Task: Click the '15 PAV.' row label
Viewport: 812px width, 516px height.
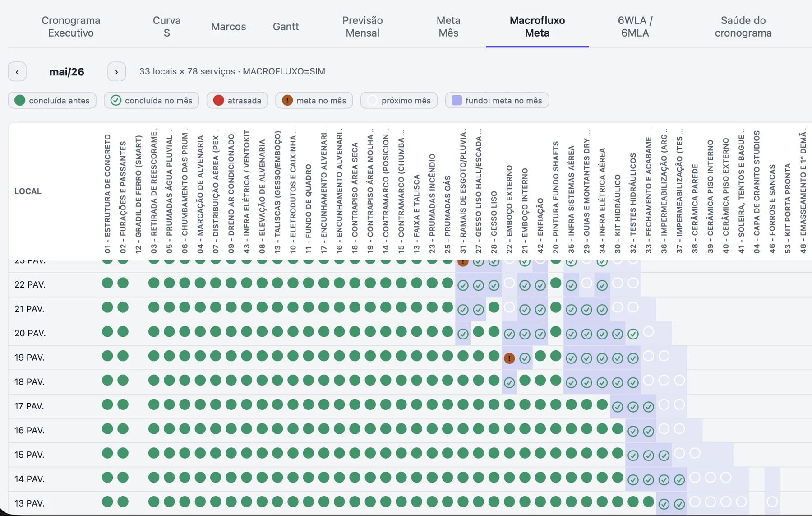Action: [x=30, y=455]
